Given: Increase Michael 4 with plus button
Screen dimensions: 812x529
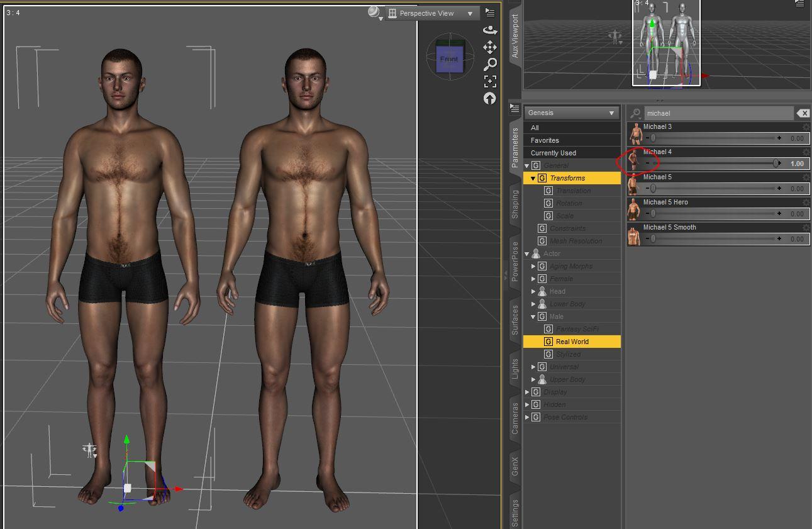Looking at the screenshot, I should tap(781, 163).
